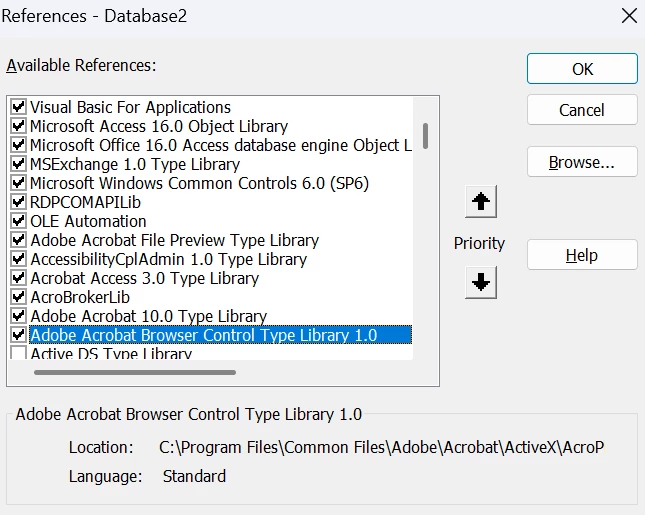Select the Active DS Type Library row text
Screen dimensions: 645x515
click(x=111, y=353)
